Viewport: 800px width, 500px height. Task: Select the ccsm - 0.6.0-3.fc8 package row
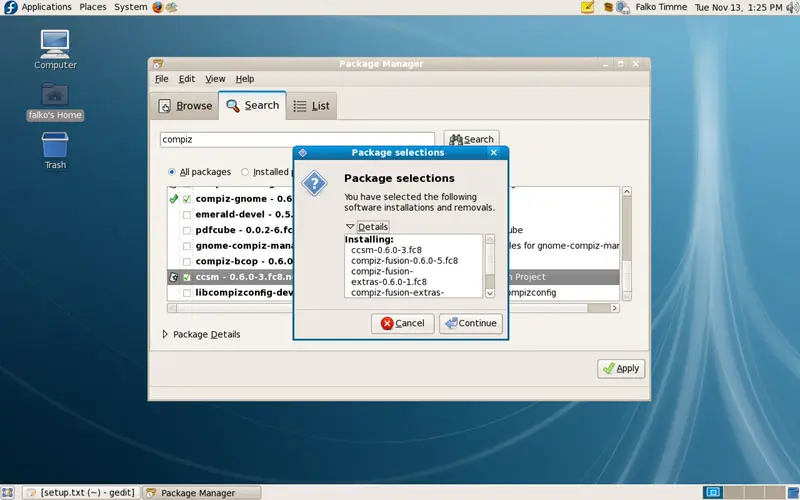(393, 277)
